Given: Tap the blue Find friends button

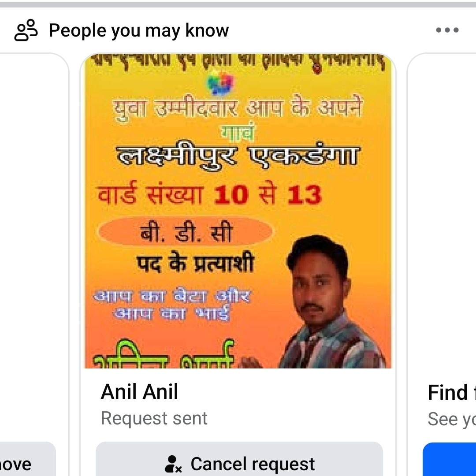Looking at the screenshot, I should click(449, 459).
